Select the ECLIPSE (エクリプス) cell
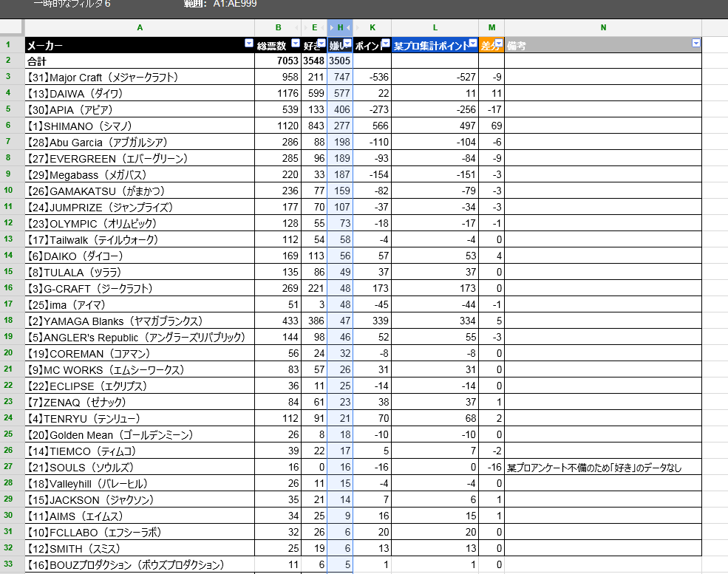Image resolution: width=728 pixels, height=574 pixels. pyautogui.click(x=140, y=386)
